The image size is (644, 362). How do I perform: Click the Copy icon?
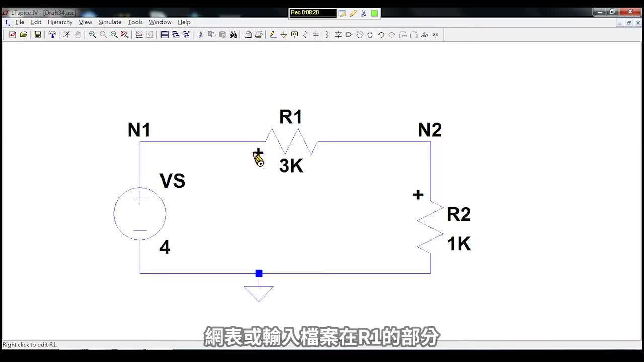click(212, 35)
